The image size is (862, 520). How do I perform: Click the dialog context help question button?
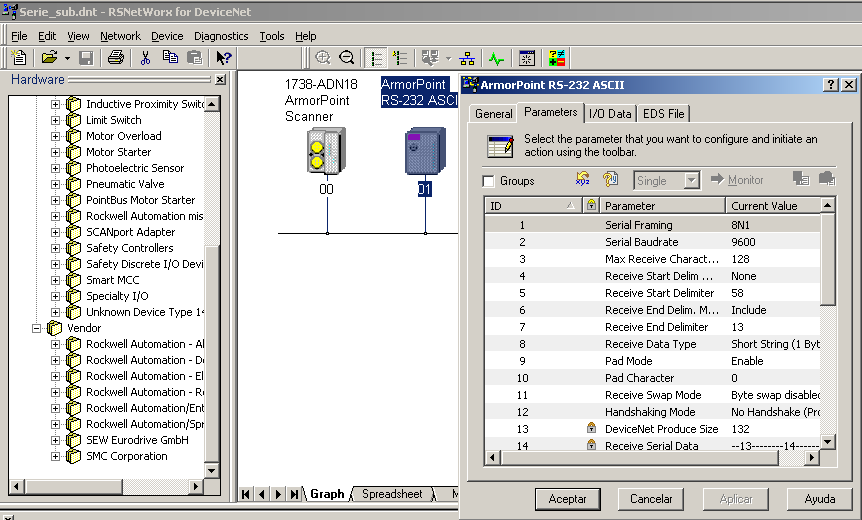831,85
